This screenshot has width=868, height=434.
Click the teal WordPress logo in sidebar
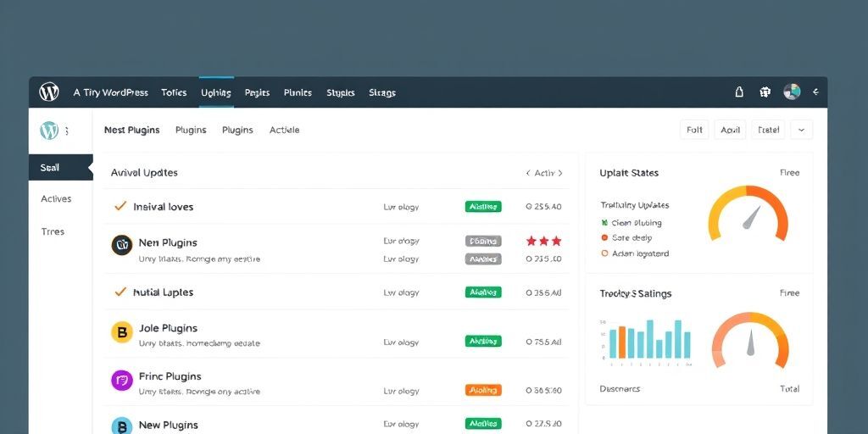point(49,131)
